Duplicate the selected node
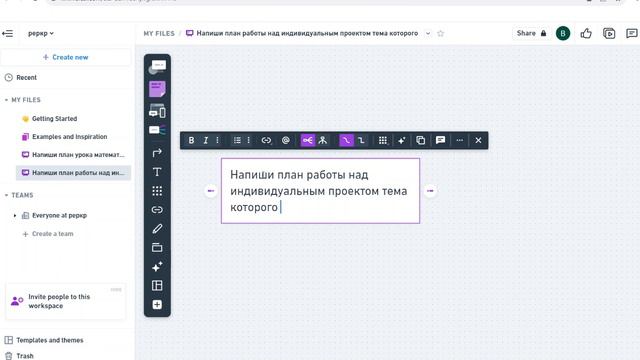The height and width of the screenshot is (360, 640). pyautogui.click(x=420, y=140)
